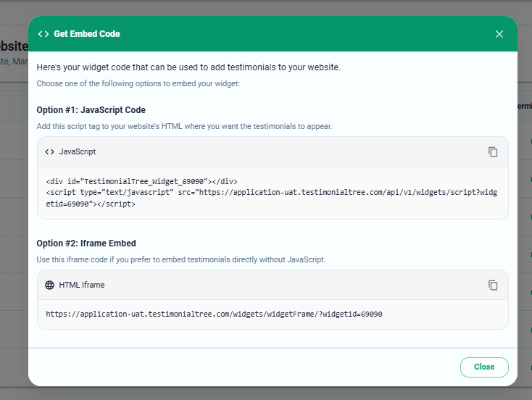
Task: Click the dimmed page heading behind the modal
Action: (14, 46)
